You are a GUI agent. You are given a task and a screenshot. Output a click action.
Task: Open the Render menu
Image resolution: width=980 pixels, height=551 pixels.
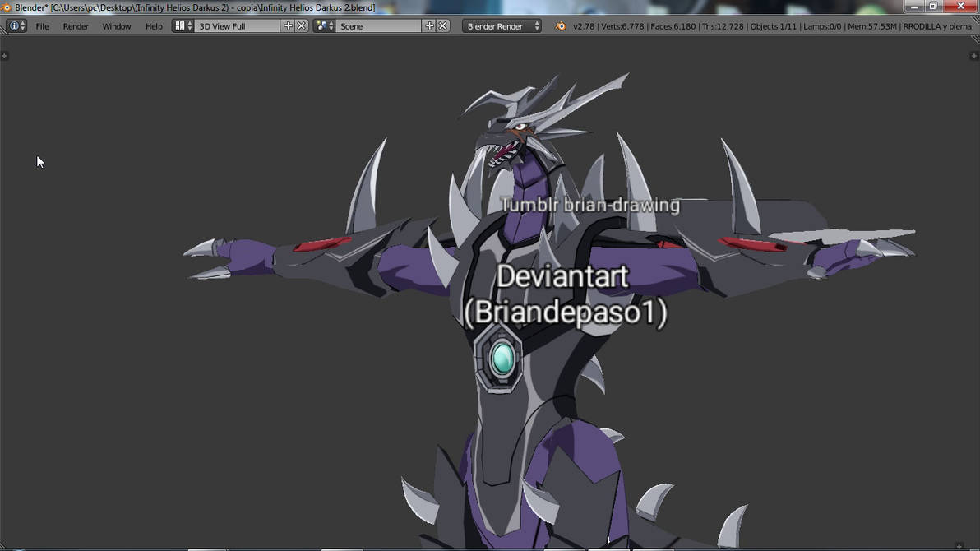[75, 25]
